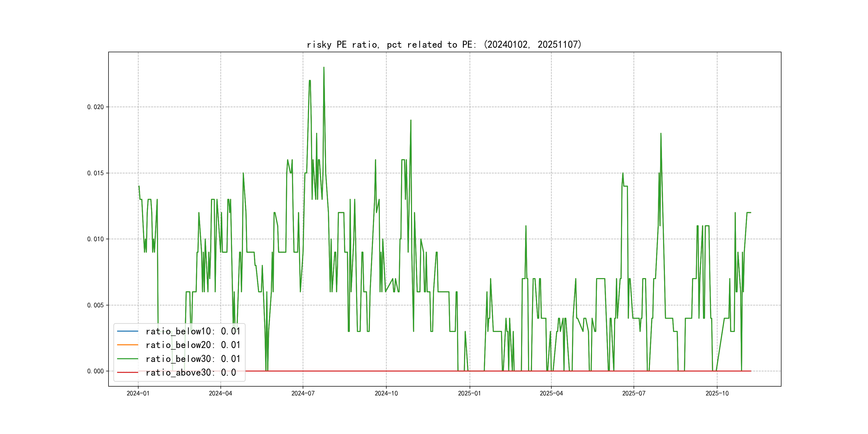This screenshot has height=434, width=868.
Task: Select the ratio_below20: 0.01 legend label
Action: pos(193,345)
